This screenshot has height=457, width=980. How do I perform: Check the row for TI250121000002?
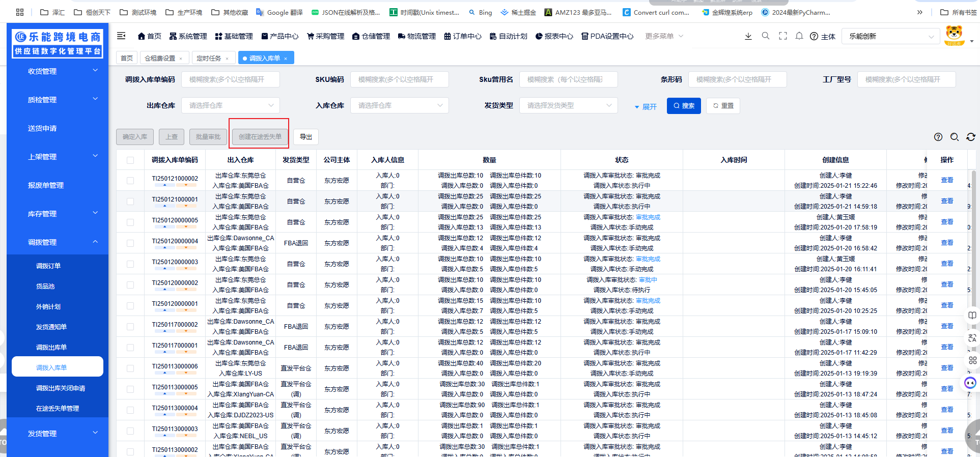(x=130, y=181)
